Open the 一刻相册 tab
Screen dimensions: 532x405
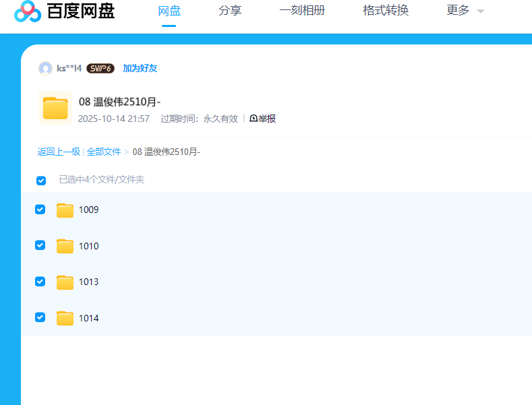click(x=301, y=11)
